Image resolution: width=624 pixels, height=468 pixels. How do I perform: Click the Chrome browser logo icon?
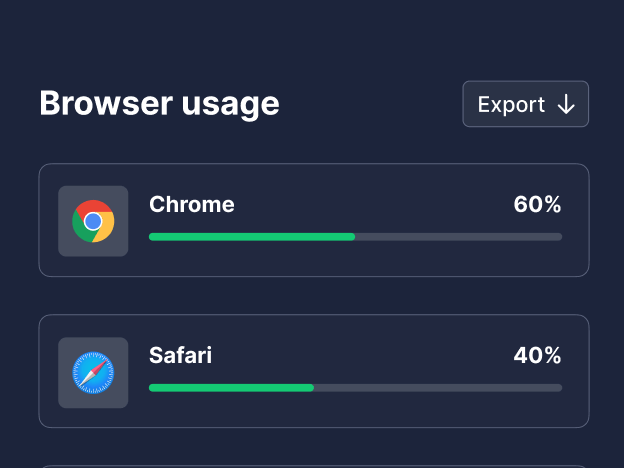[x=93, y=221]
